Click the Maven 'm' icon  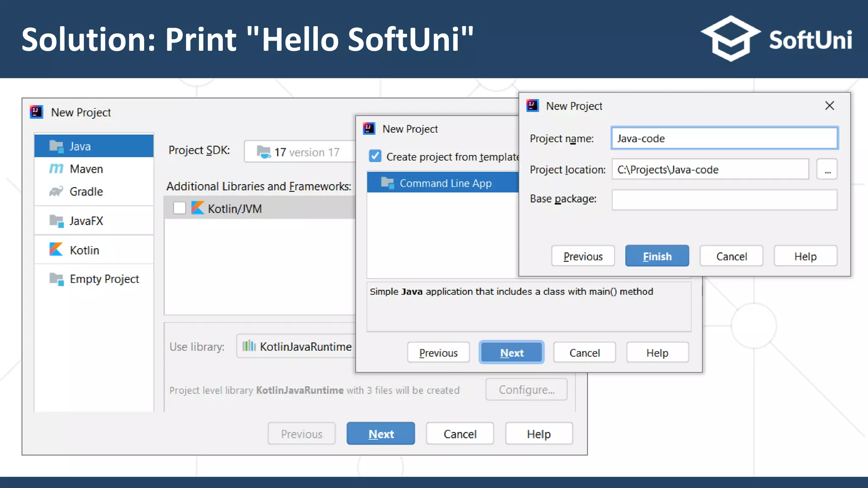pyautogui.click(x=56, y=169)
